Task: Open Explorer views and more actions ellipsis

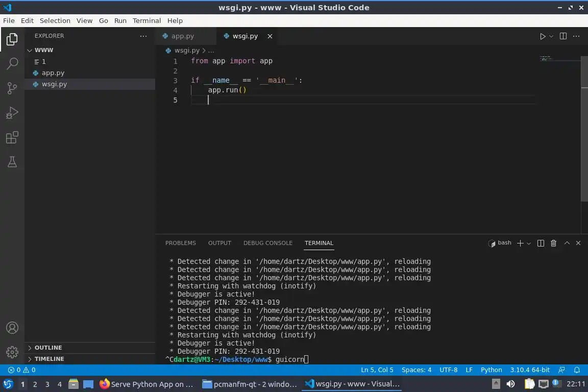Action: (x=143, y=36)
